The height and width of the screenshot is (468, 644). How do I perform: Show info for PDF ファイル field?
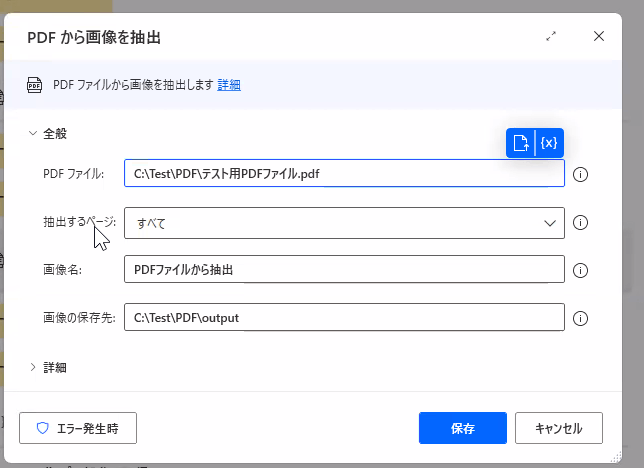click(580, 175)
